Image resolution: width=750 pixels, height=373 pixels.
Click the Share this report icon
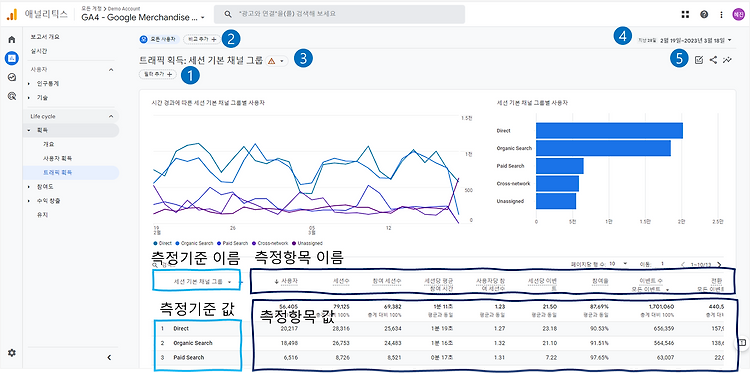(x=713, y=60)
